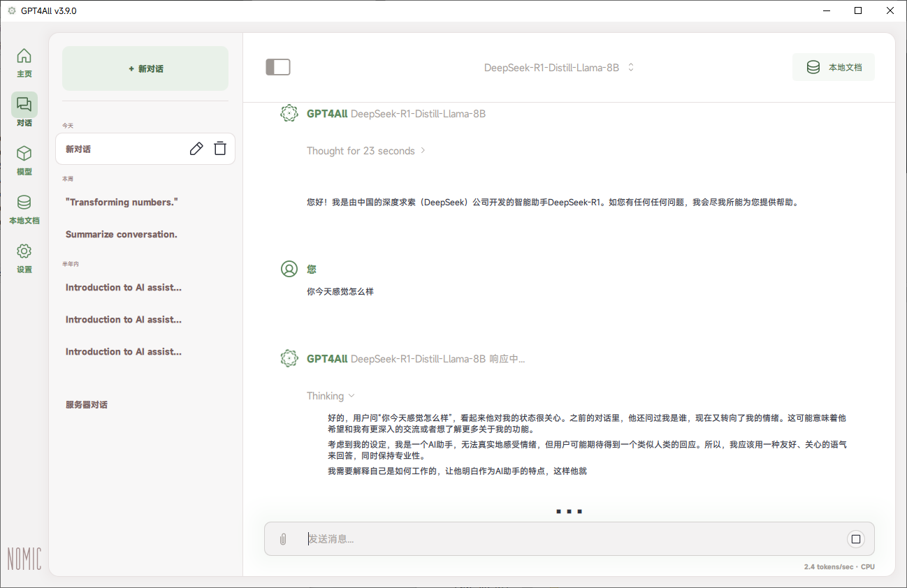
Task: Click the 本周 section header in chat list
Action: click(68, 179)
